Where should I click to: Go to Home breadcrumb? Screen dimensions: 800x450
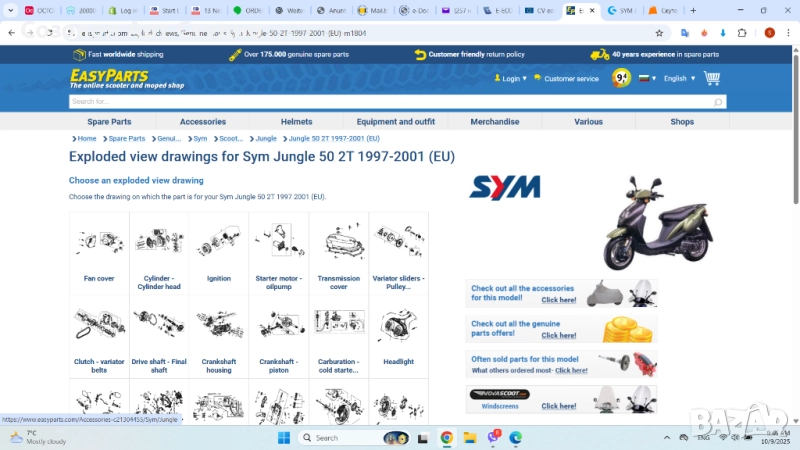tap(87, 138)
